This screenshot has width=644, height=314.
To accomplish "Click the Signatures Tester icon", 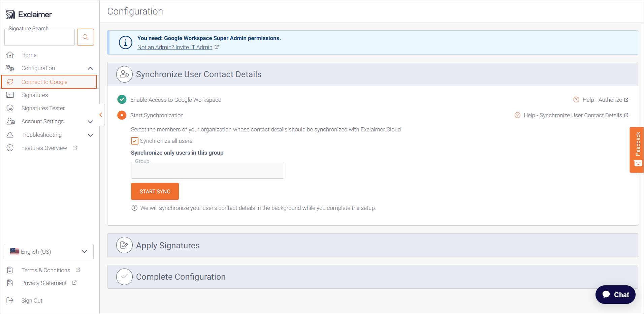I will [10, 108].
